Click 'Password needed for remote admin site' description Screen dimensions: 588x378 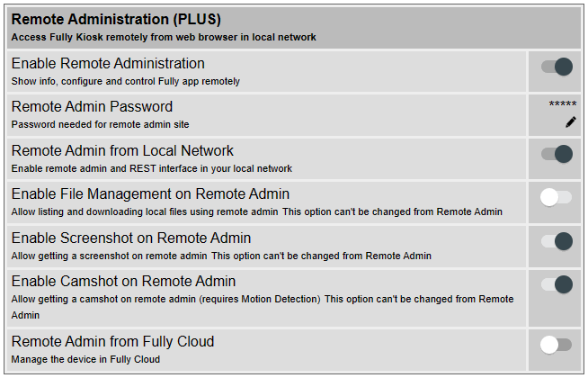[x=100, y=124]
